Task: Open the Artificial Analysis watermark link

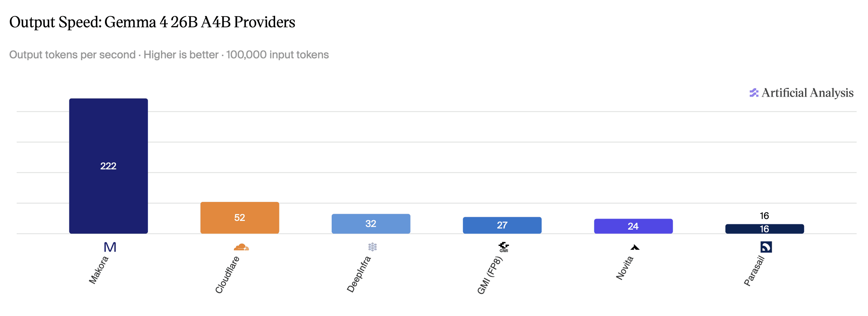Action: (x=801, y=93)
